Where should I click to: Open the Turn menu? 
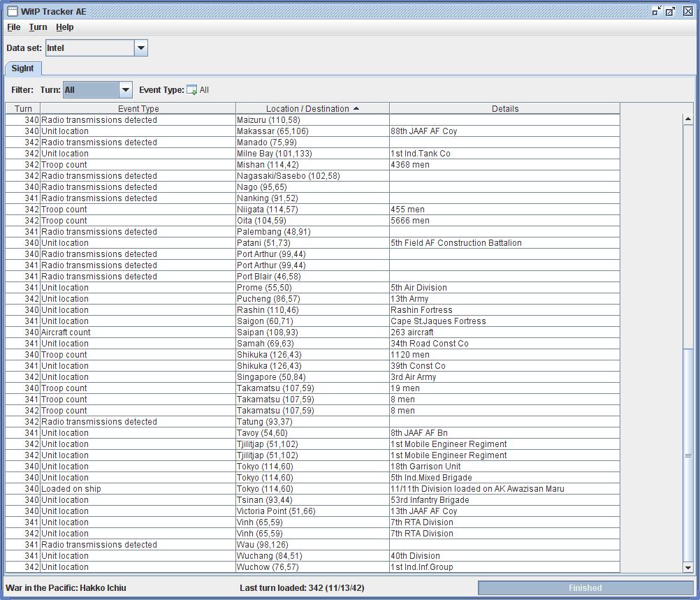38,27
